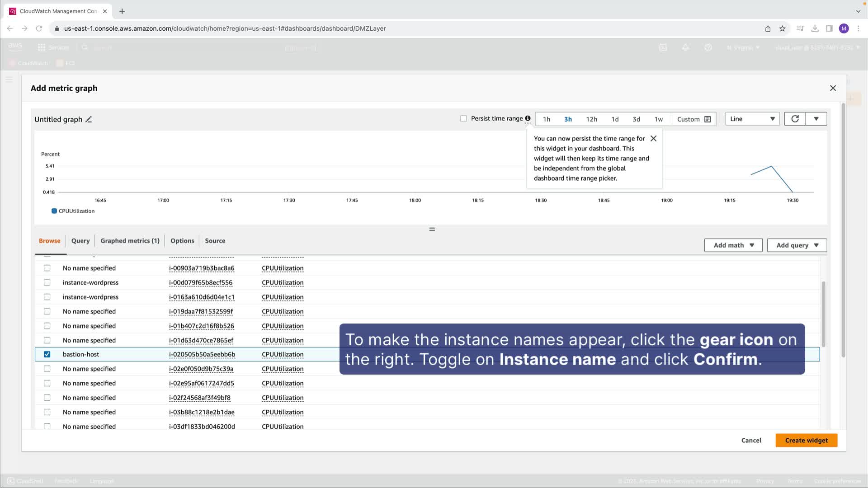The height and width of the screenshot is (488, 868).
Task: Enable the Persist time range checkbox
Action: coord(463,118)
